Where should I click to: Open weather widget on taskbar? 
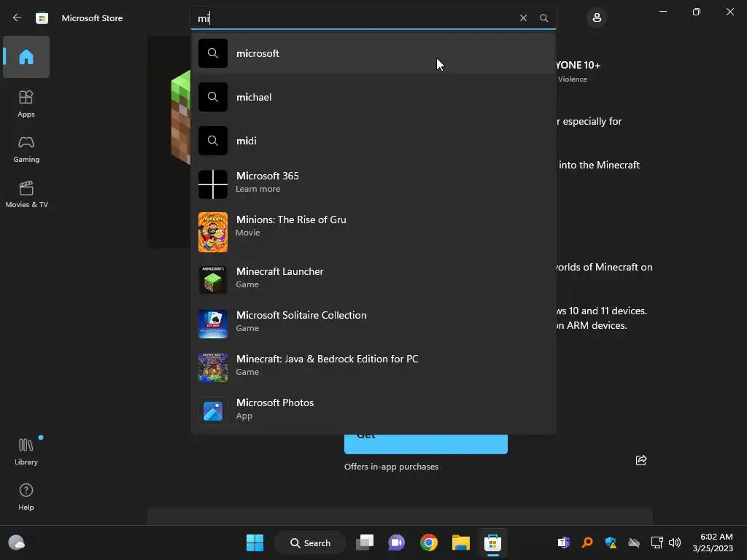[x=17, y=542]
